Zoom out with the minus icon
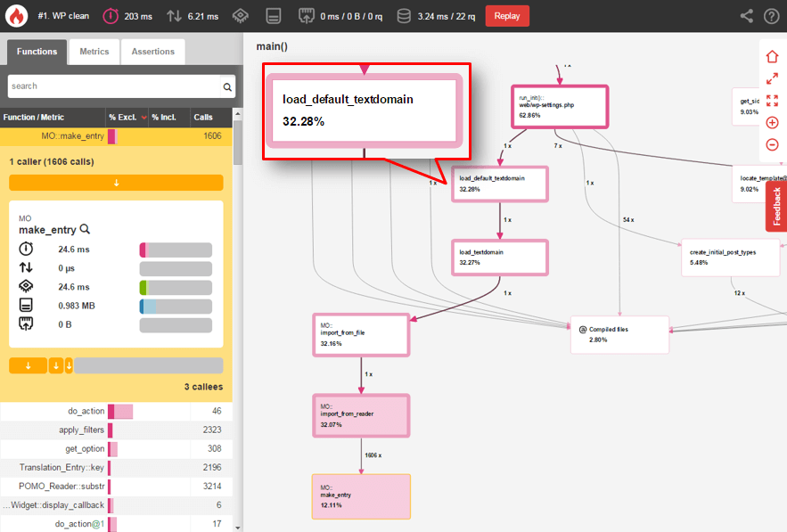The image size is (787, 532). 772,144
